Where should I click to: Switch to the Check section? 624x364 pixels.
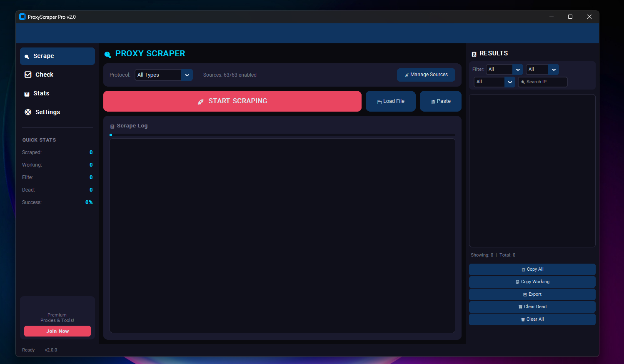[44, 74]
